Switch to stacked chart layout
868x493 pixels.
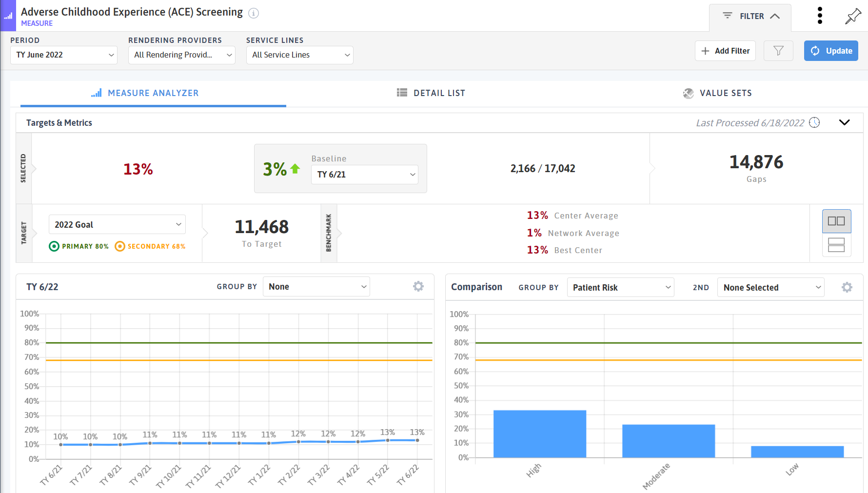click(836, 245)
